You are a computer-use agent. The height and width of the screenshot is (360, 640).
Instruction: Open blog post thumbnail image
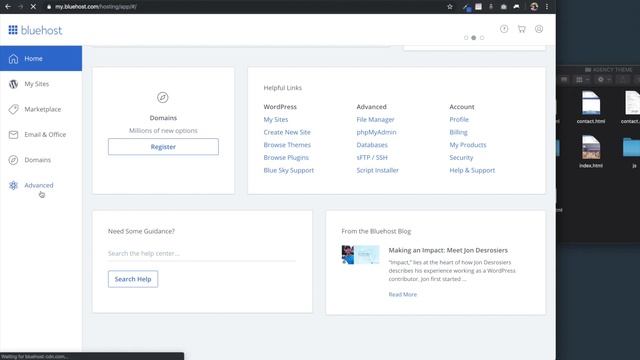(x=360, y=255)
